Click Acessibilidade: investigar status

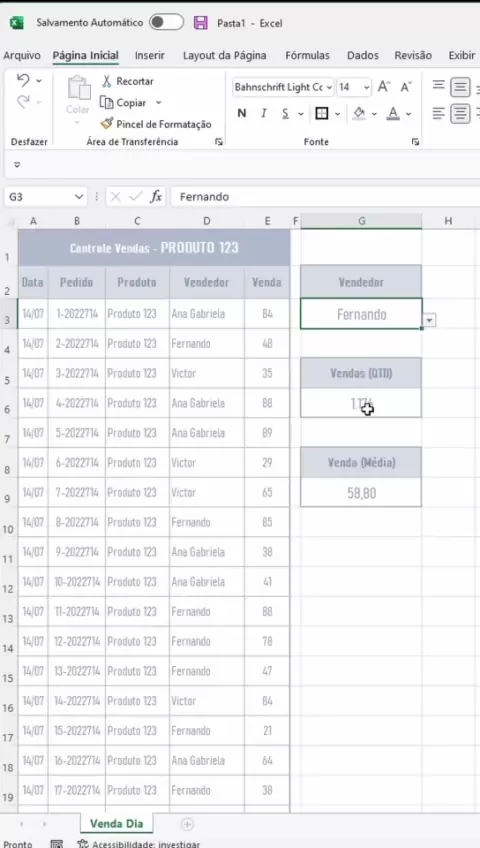[x=139, y=844]
